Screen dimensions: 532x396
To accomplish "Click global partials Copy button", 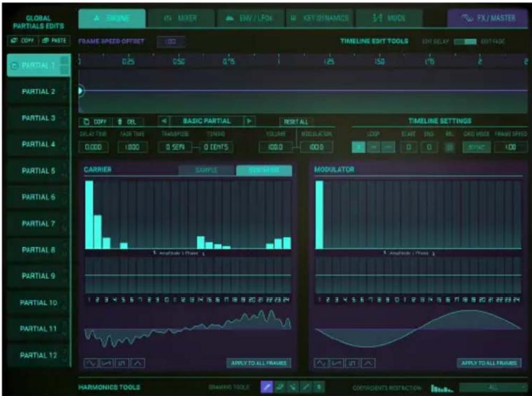I will tap(23, 40).
